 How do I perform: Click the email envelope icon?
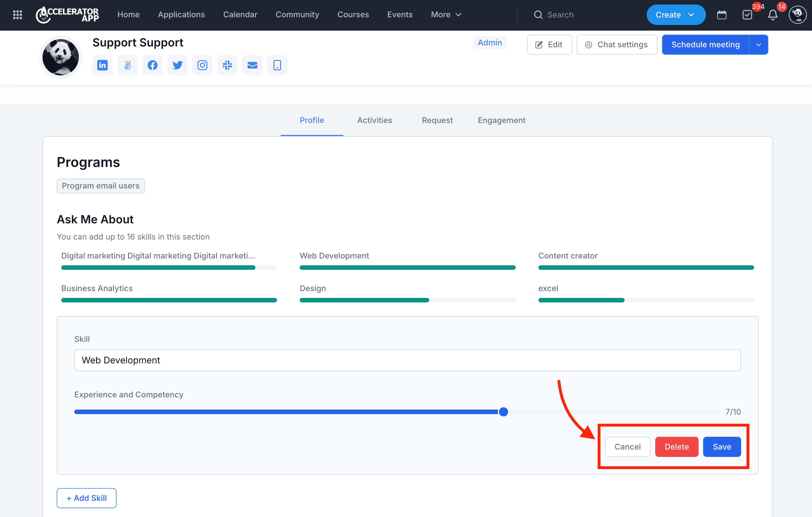(x=252, y=65)
